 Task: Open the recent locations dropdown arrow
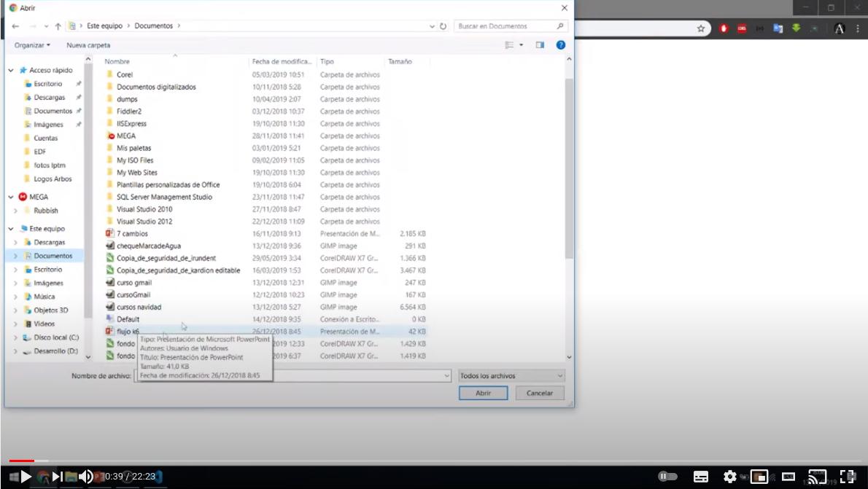click(46, 26)
